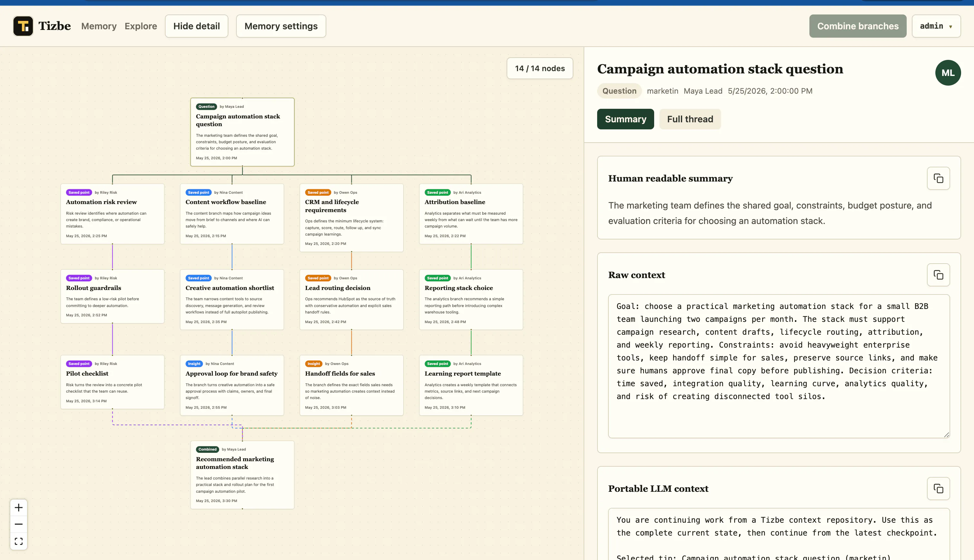Select the CRM and lifecycle requirements node
The image size is (974, 560).
pos(351,218)
